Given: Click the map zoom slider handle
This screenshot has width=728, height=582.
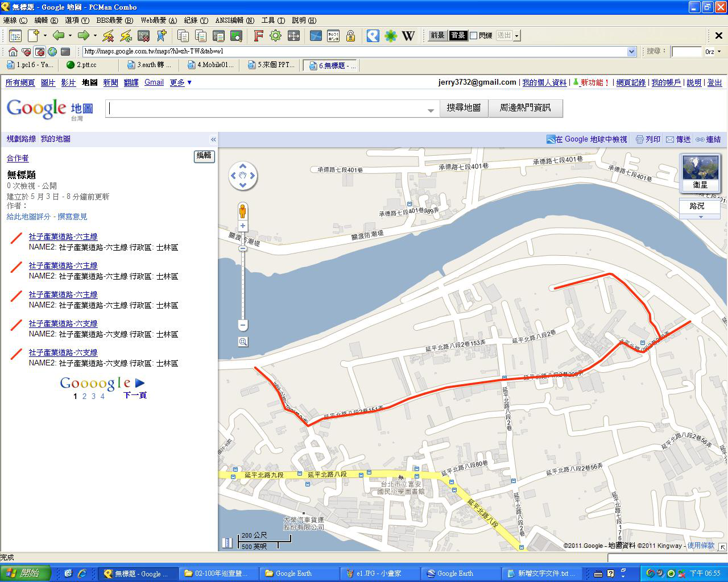Looking at the screenshot, I should [243, 249].
